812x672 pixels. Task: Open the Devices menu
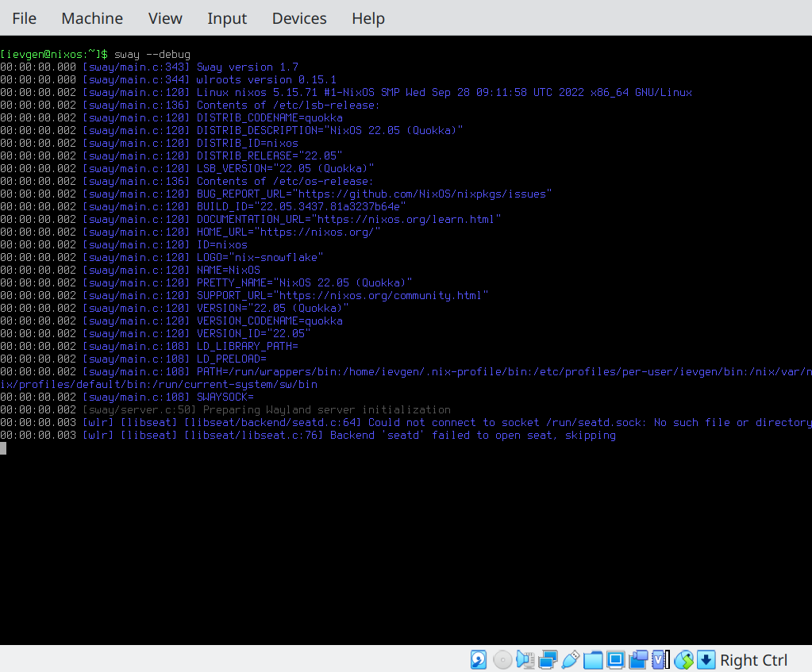299,18
